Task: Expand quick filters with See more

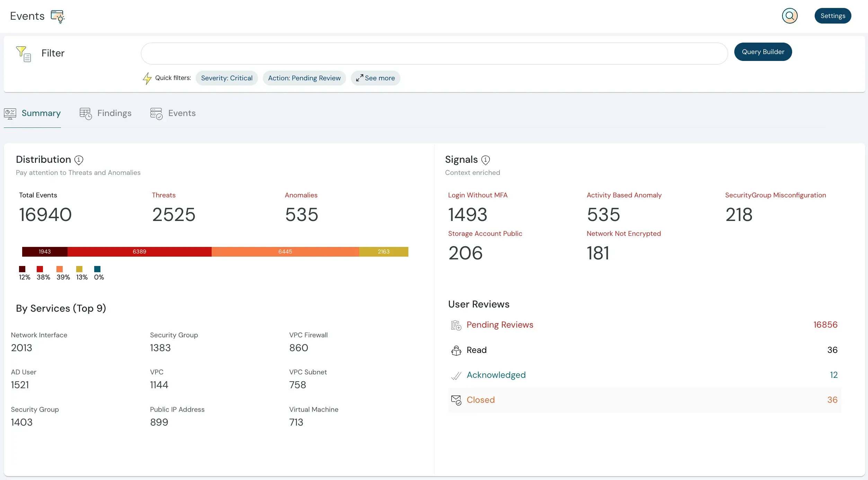Action: [x=375, y=78]
